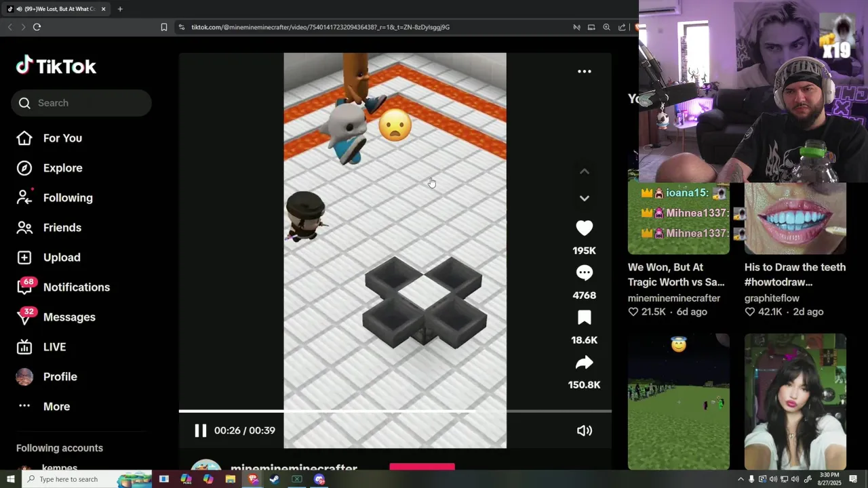Viewport: 868px width, 488px height.
Task: Open the night Minecraft field video thumbnail
Action: (x=679, y=401)
